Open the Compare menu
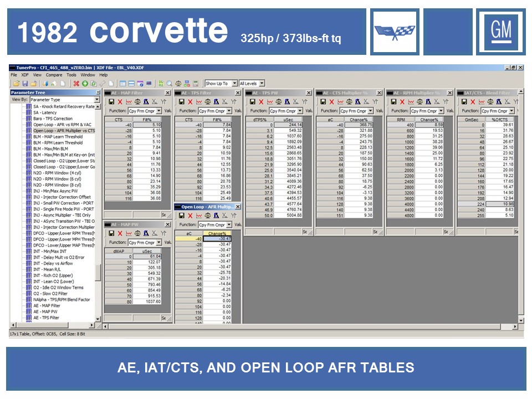The image size is (532, 399). pyautogui.click(x=54, y=75)
